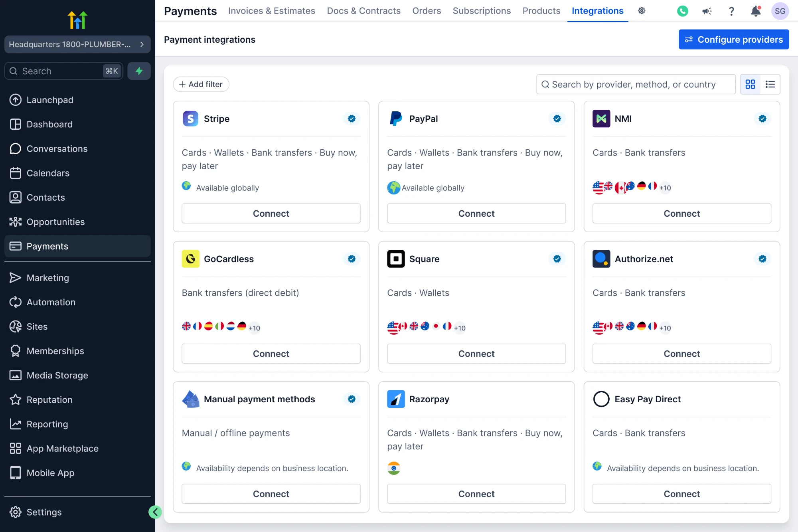Click Square's verified badge icon
Screen dimensions: 798x532
[x=557, y=259]
